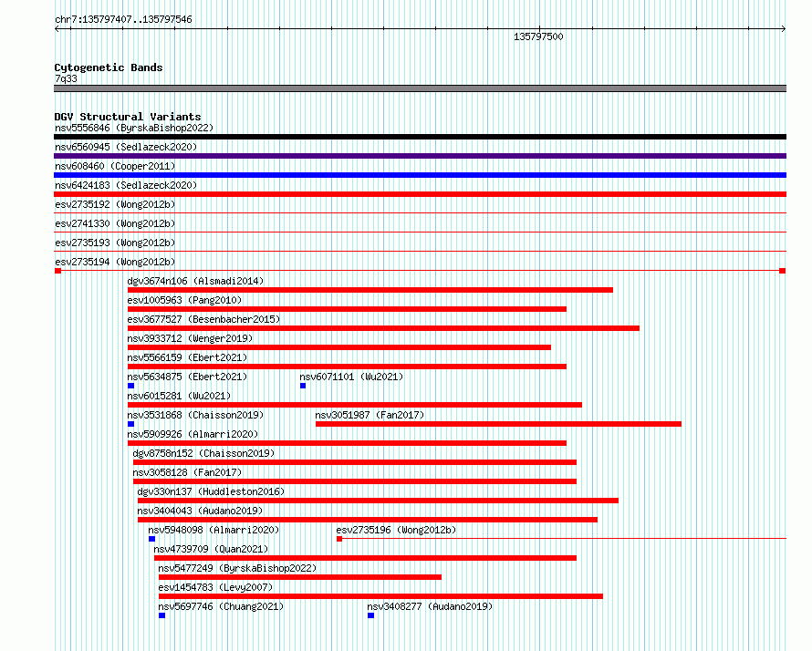The image size is (812, 651).
Task: Select the red dgv8758n152 variant bar
Action: pos(355,462)
